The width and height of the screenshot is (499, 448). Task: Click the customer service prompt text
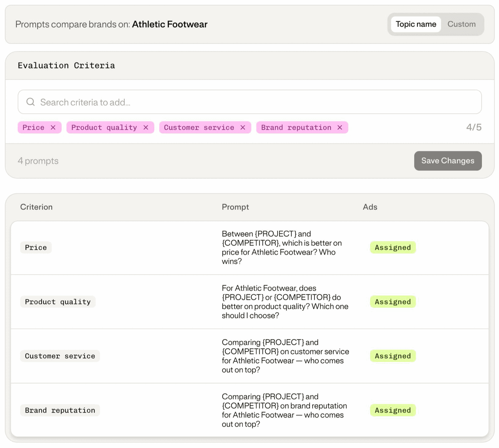pos(285,356)
